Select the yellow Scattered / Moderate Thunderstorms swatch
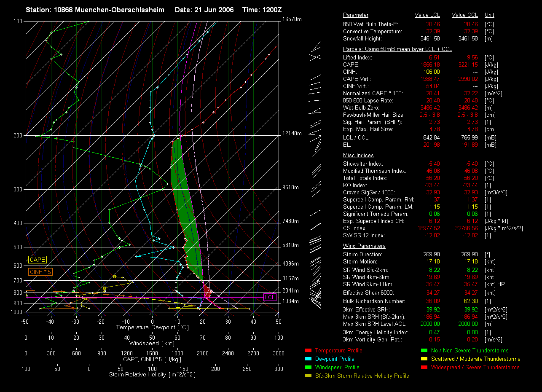Screen dimensions: 542x392 [424, 359]
